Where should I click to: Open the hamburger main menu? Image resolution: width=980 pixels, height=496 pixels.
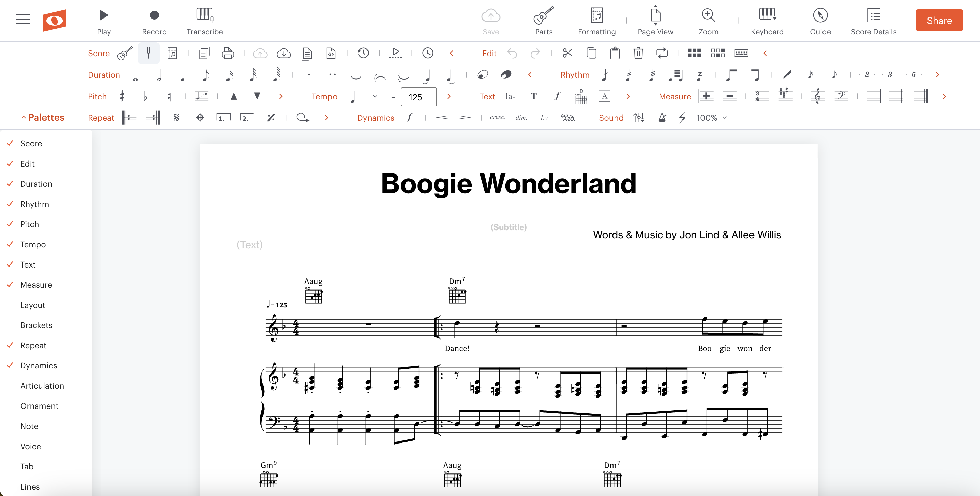[23, 19]
